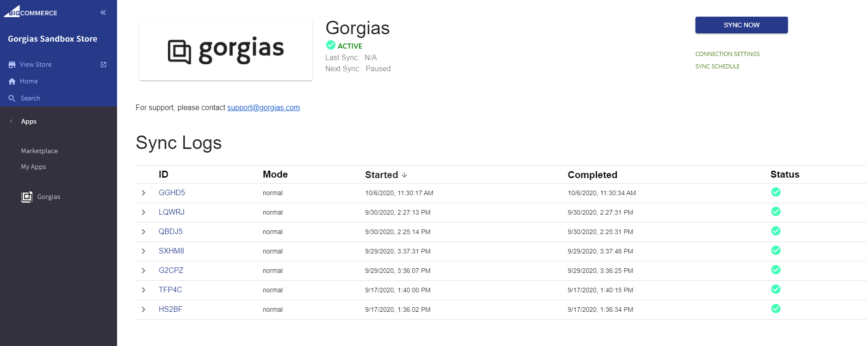Click completed time 9/29/2020, 3:36:25 PM

[x=600, y=271]
